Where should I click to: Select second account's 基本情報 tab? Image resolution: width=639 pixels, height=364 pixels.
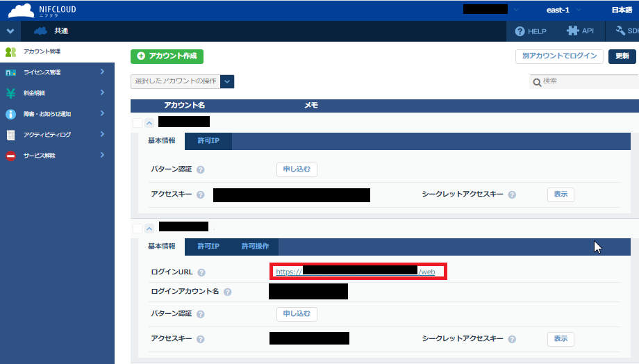pos(161,247)
